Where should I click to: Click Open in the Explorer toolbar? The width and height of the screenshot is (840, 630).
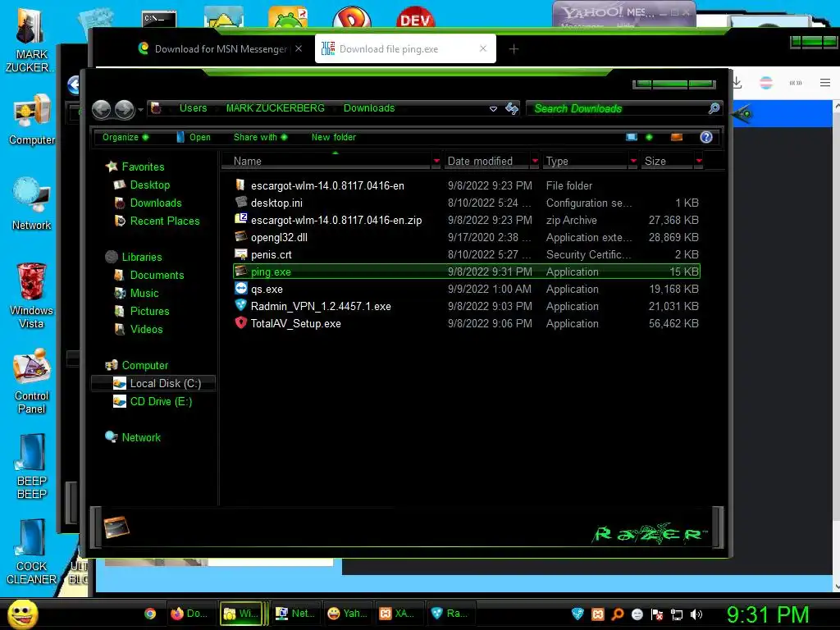194,137
